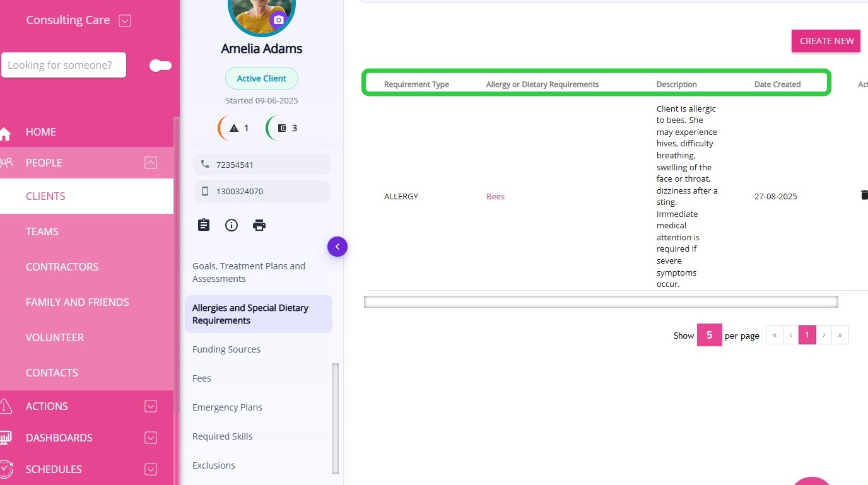Click the 'Started 09-06-2025' text
Screen dimensions: 868x485
pos(262,101)
